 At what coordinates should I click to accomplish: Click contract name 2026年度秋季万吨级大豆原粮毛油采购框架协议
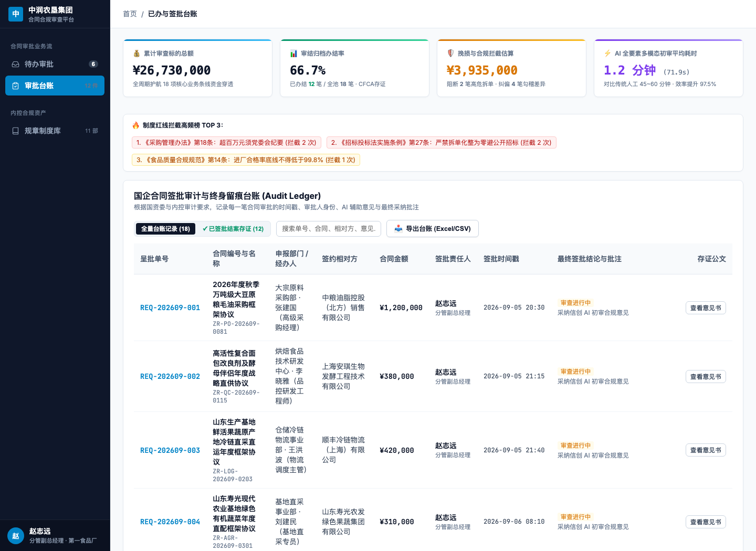click(236, 300)
